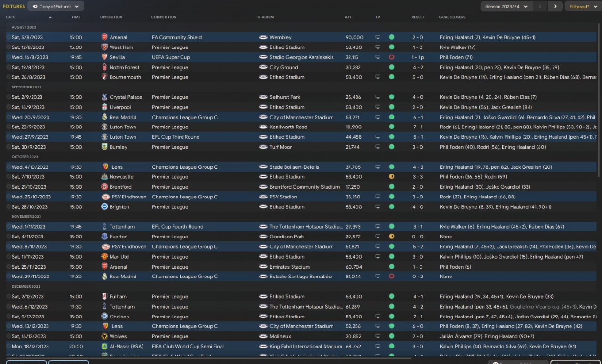Click the 1 - 1 p result
The image size is (602, 364).
[x=419, y=57]
